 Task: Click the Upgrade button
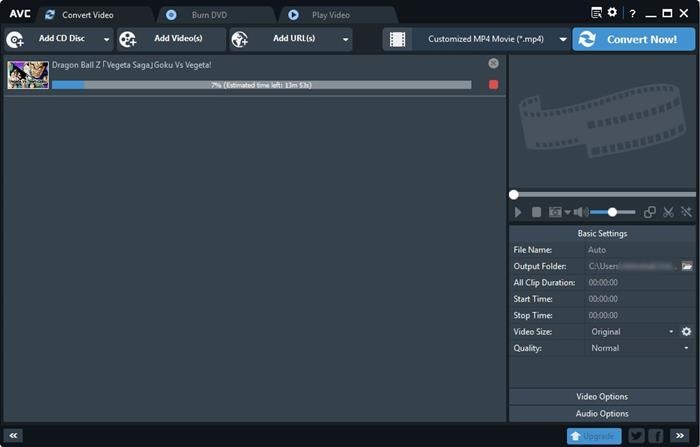tap(594, 436)
